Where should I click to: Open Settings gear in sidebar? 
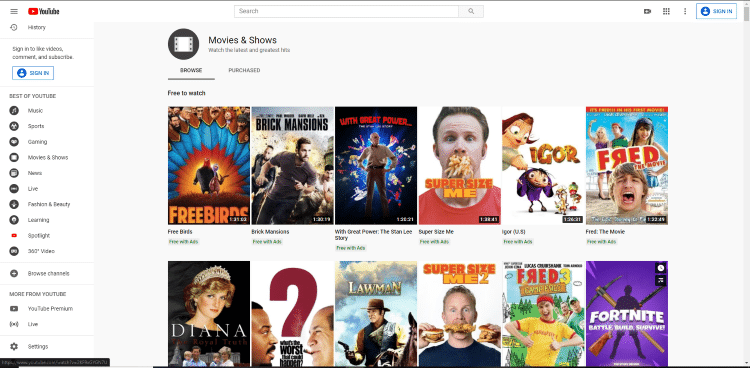tap(14, 346)
